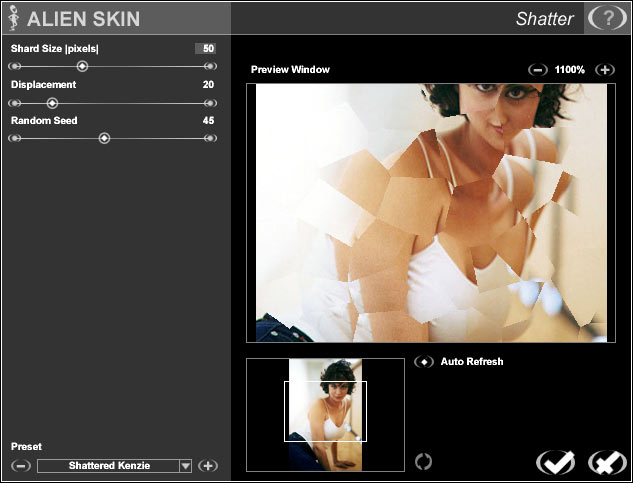Click the Shard Size value field 50
This screenshot has width=633, height=483.
pos(205,49)
